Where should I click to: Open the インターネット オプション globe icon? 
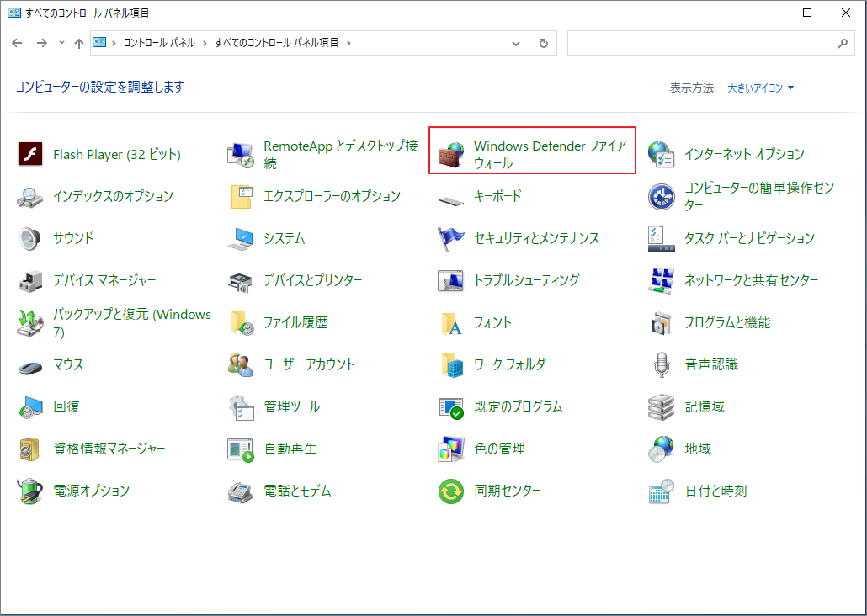(662, 154)
